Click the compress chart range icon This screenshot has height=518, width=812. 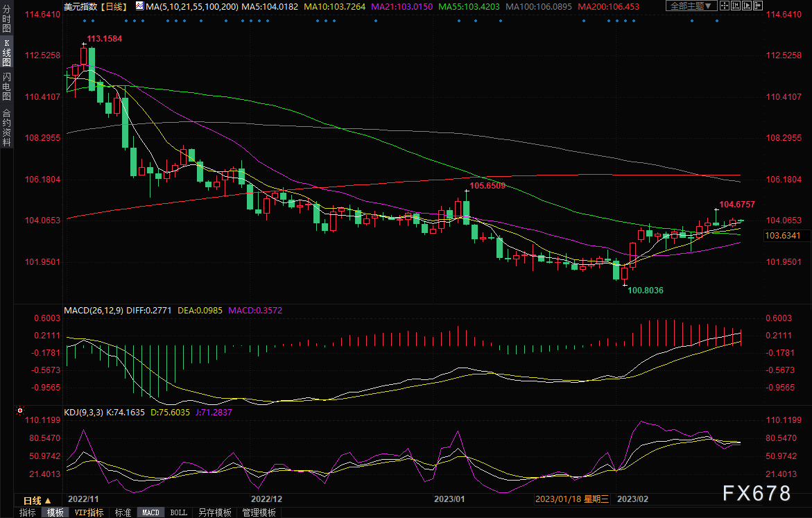(736, 6)
